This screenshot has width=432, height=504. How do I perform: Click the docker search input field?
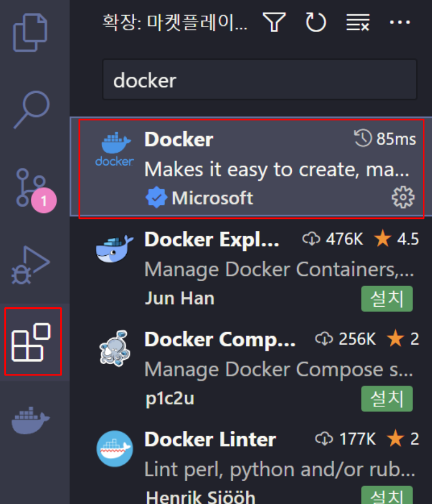[259, 80]
